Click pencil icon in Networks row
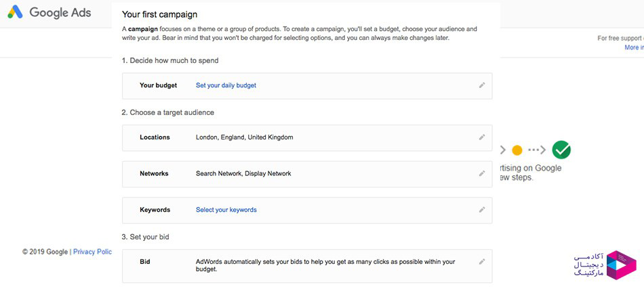This screenshot has width=644, height=291. point(482,173)
